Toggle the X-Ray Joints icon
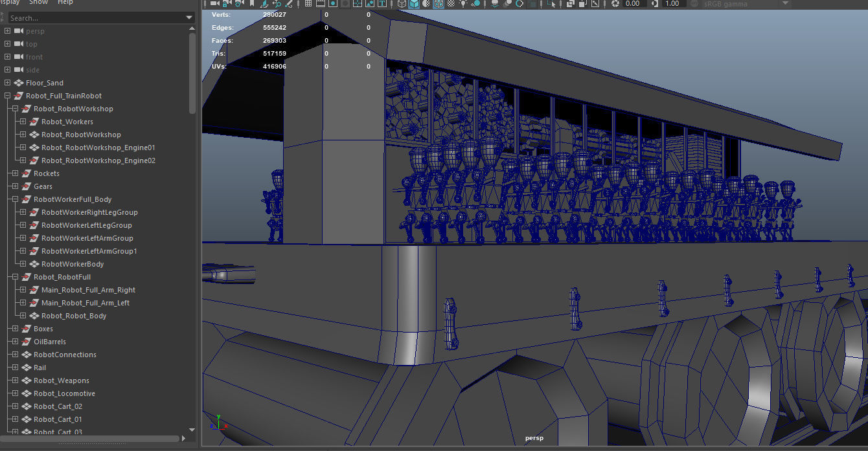The image size is (868, 451). pos(595,4)
